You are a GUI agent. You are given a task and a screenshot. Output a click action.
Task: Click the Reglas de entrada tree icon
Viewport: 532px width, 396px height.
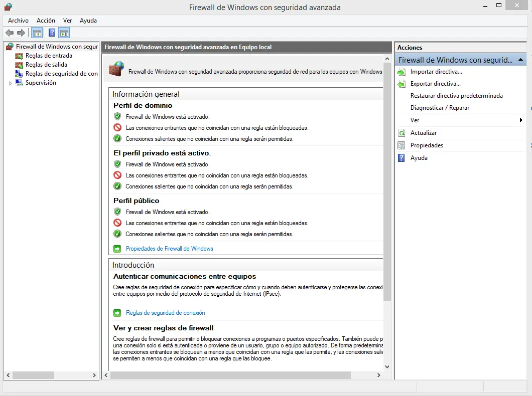pyautogui.click(x=19, y=56)
